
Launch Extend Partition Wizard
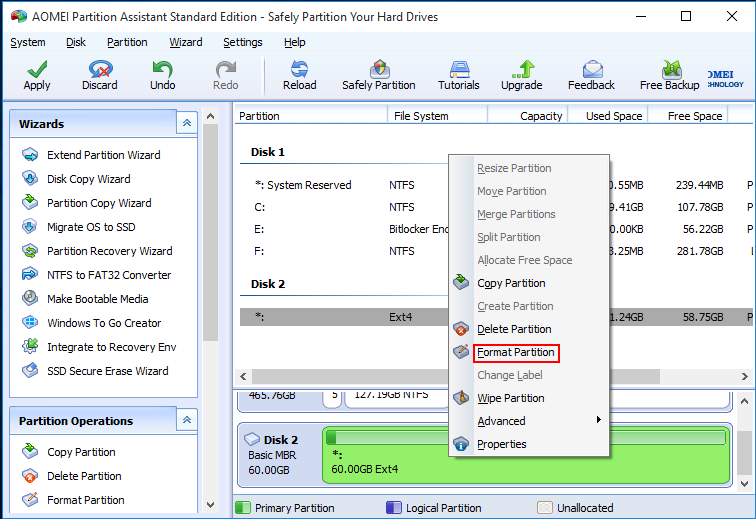pyautogui.click(x=103, y=155)
